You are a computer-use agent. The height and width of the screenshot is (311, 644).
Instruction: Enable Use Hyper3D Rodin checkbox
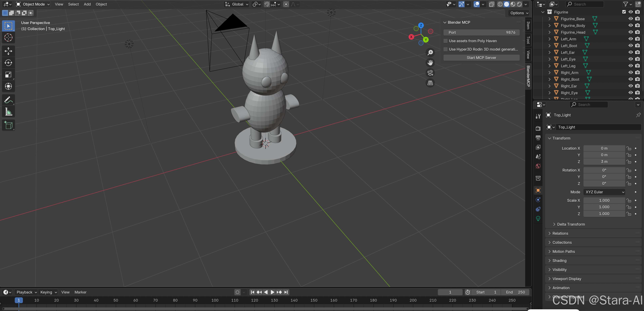[x=445, y=49]
